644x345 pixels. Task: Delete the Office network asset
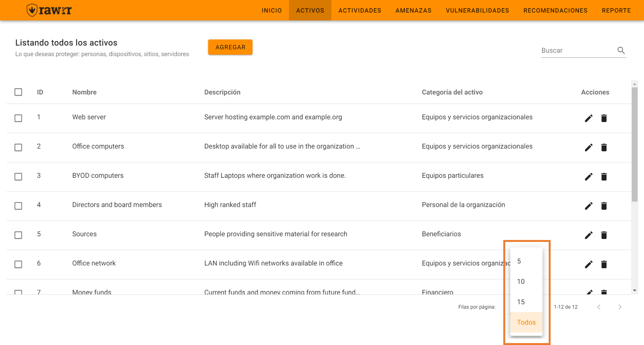pos(604,264)
